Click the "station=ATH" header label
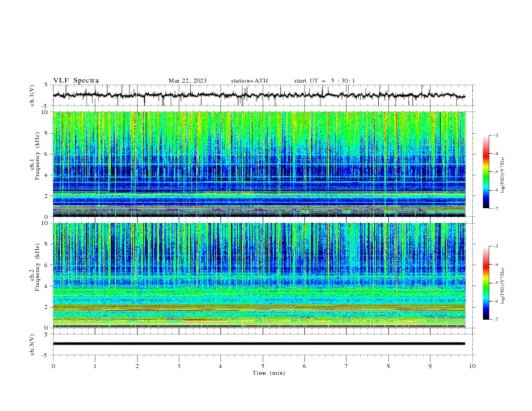The height and width of the screenshot is (411, 532). (249, 81)
